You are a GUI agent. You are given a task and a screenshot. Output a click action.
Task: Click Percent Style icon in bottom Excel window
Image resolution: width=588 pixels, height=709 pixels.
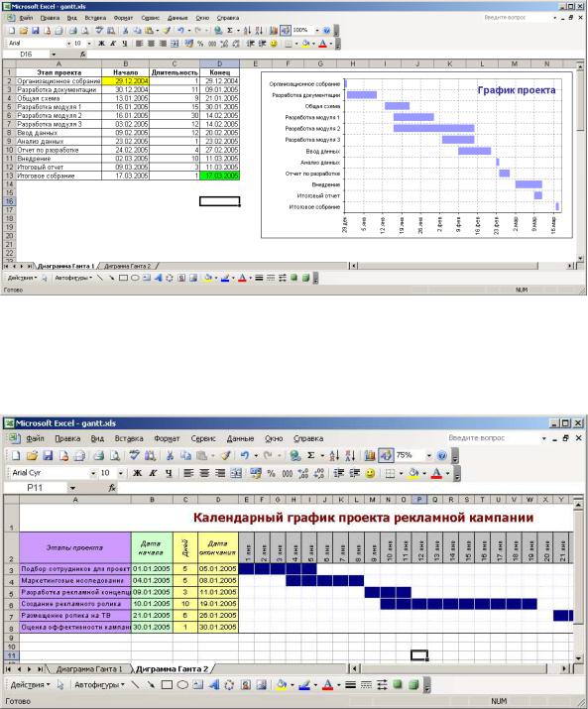272,473
